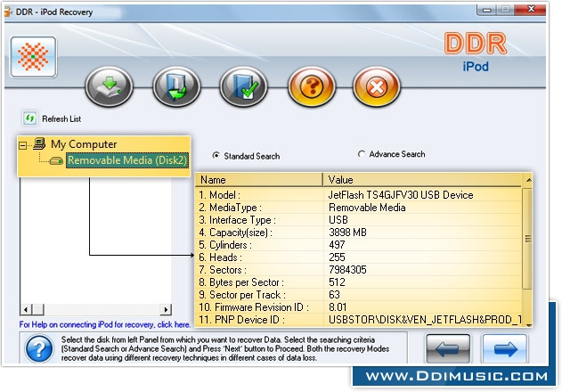562x392 pixels.
Task: Open help via orange question mark icon
Action: coord(312,86)
